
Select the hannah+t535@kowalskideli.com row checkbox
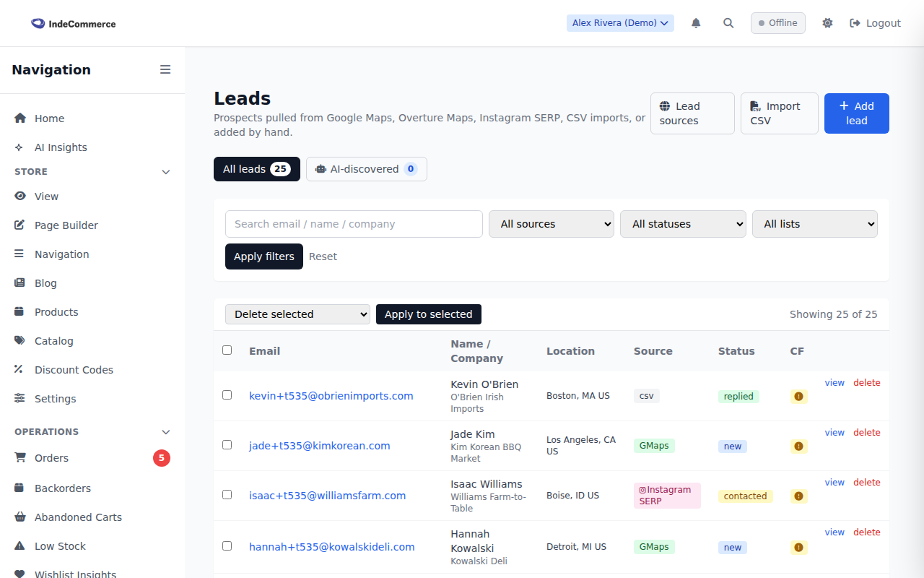[x=227, y=545]
